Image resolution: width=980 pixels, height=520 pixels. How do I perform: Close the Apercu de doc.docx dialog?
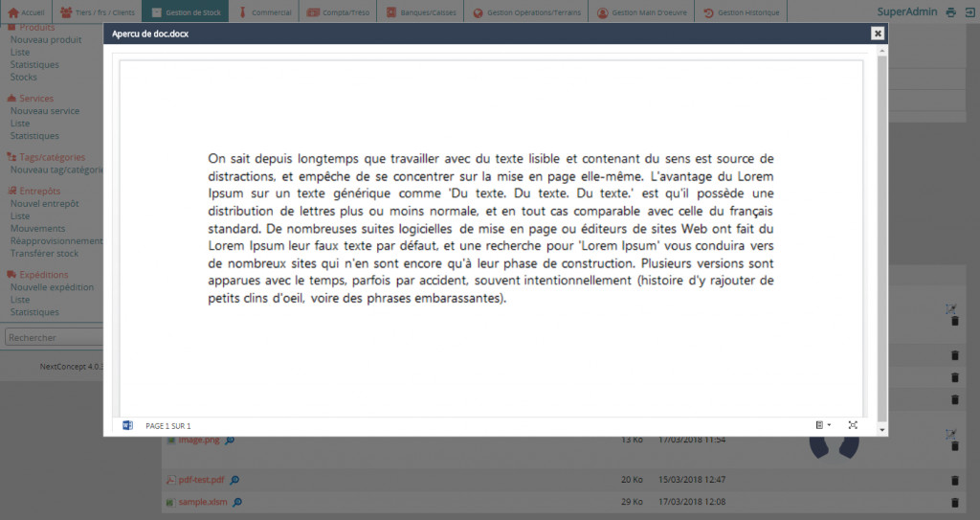pos(878,34)
